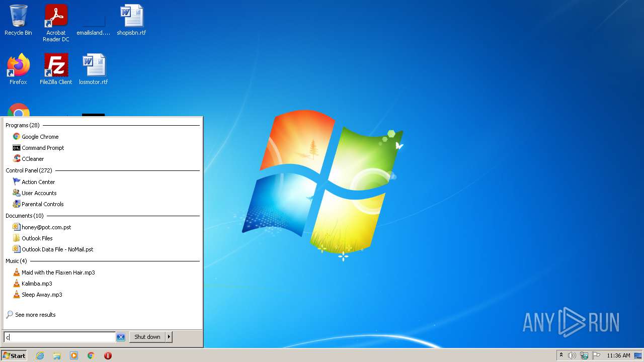Open Action Center flag tray icon
Viewport: 644px width, 362px height.
coord(596,355)
